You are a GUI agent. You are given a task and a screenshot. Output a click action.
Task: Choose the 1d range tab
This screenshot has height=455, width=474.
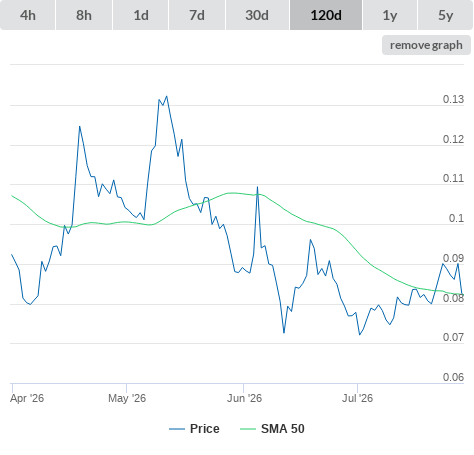[x=141, y=15]
